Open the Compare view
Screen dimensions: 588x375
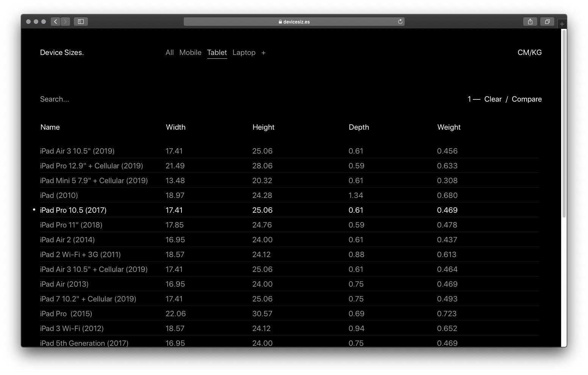click(x=527, y=99)
